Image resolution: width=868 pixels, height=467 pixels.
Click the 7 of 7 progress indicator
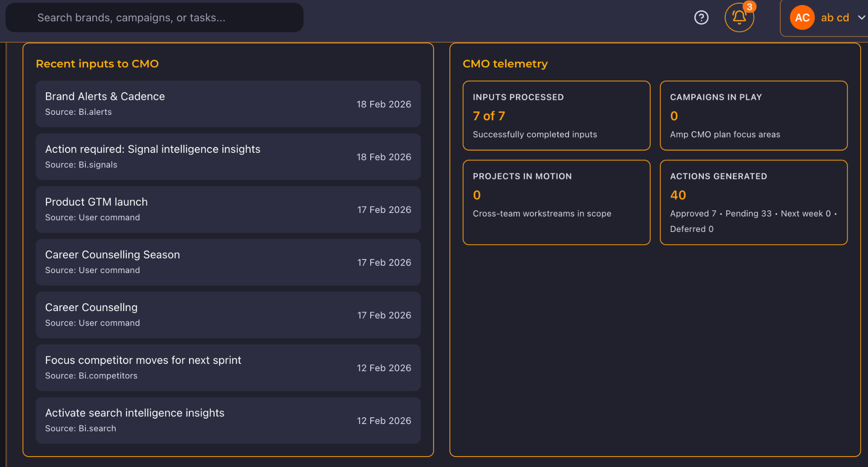489,116
